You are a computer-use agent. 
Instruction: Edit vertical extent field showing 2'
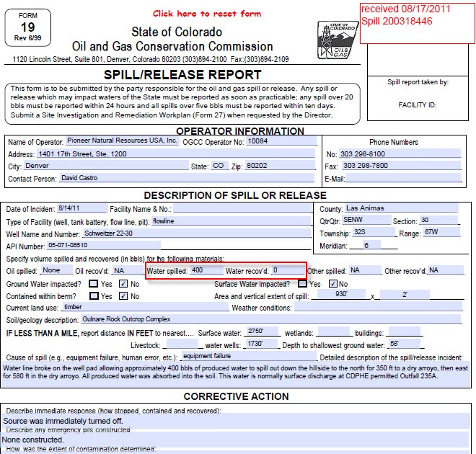click(405, 294)
